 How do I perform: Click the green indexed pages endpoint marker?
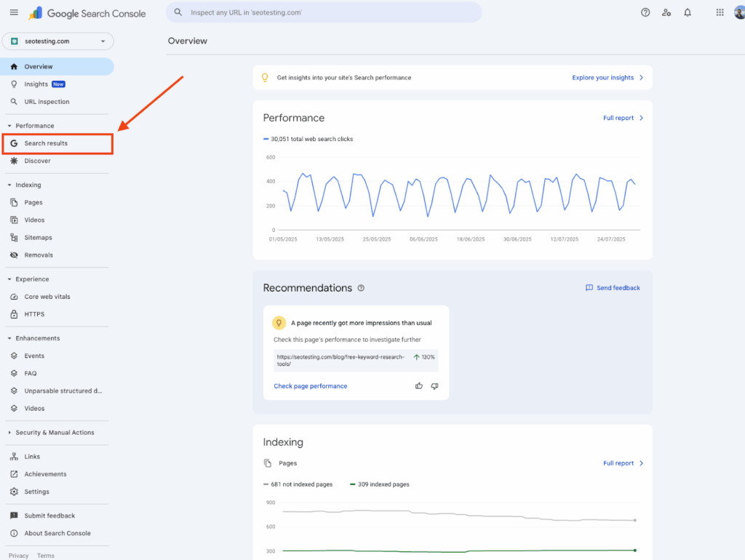click(x=635, y=551)
